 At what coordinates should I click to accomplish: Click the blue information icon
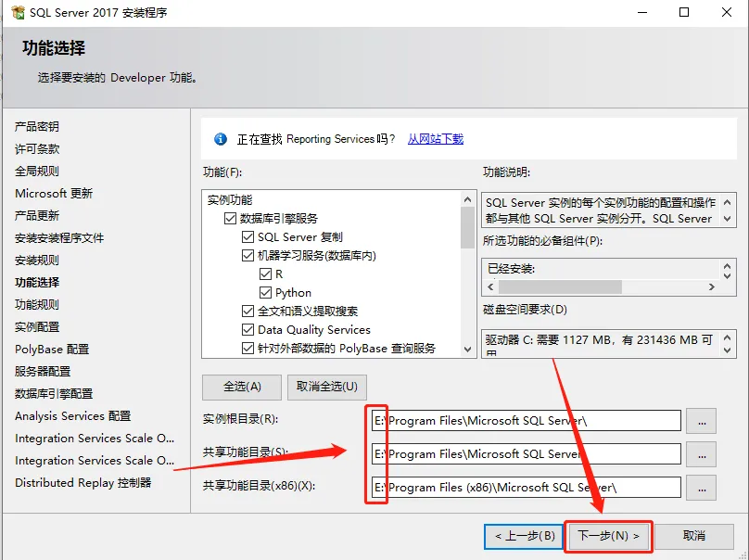coord(221,139)
